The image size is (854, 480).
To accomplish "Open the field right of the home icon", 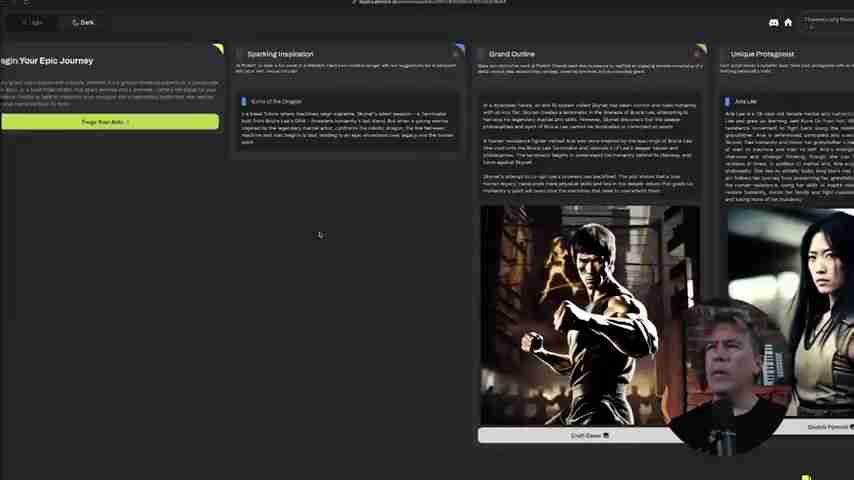I will coord(828,22).
